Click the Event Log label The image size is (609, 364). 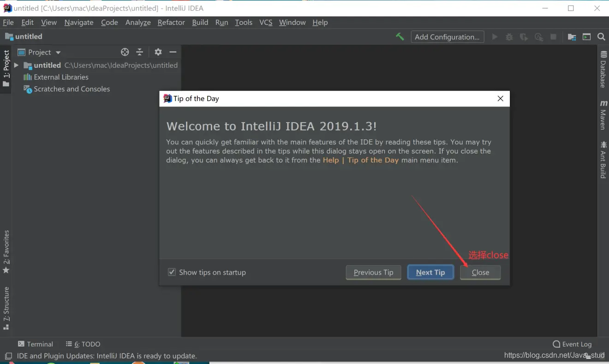click(x=577, y=344)
